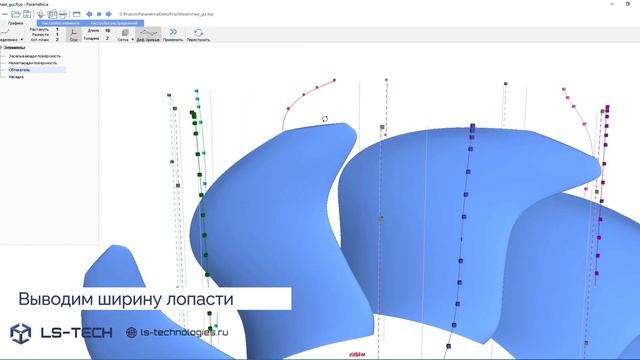Image resolution: width=640 pixels, height=360 pixels.
Task: Edit the Длина value field
Action: tap(107, 31)
